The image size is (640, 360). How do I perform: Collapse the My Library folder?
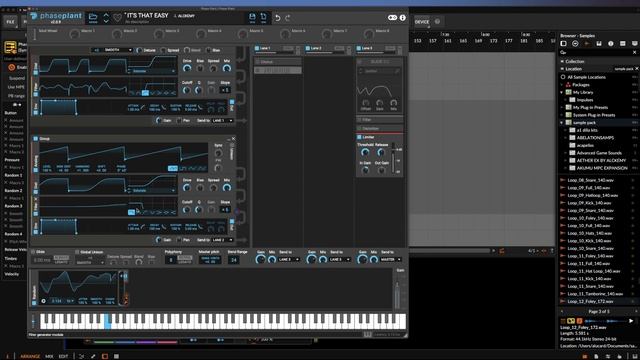tap(562, 92)
